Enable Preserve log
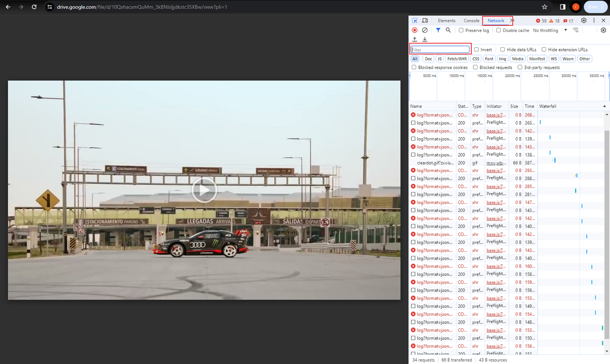The image size is (610, 364). click(x=461, y=30)
